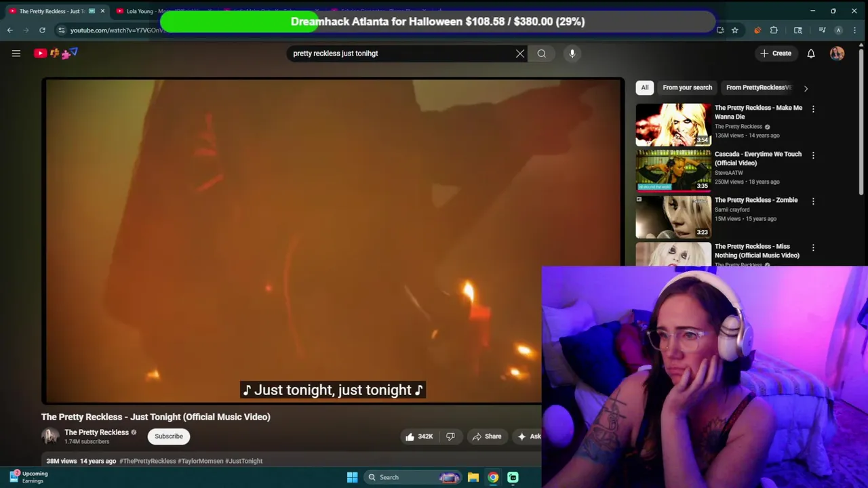Click the video title text
The image size is (868, 488).
click(156, 417)
